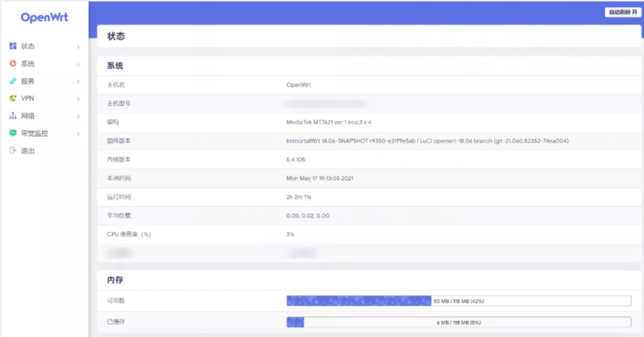This screenshot has width=644, height=337.
Task: Click the VPN globe icon in the sidebar
Action: tap(13, 98)
